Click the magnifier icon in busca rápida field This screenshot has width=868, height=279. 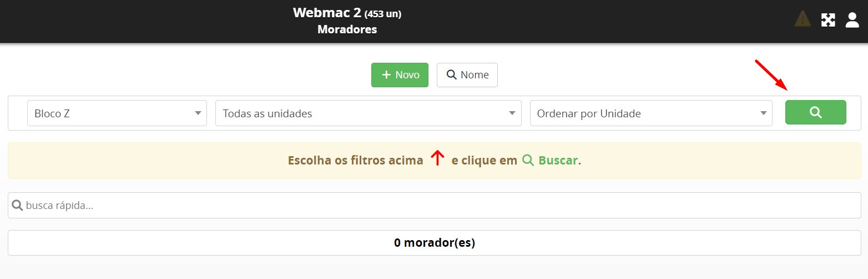click(x=17, y=206)
